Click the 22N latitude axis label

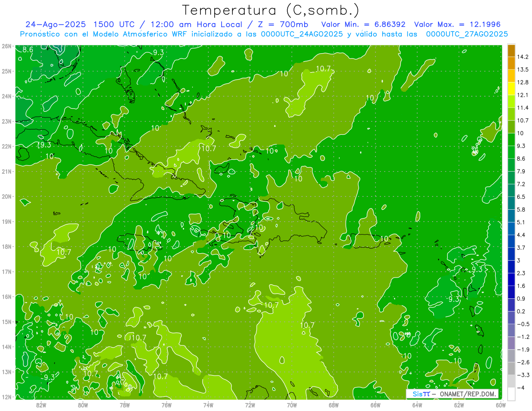tap(7, 146)
